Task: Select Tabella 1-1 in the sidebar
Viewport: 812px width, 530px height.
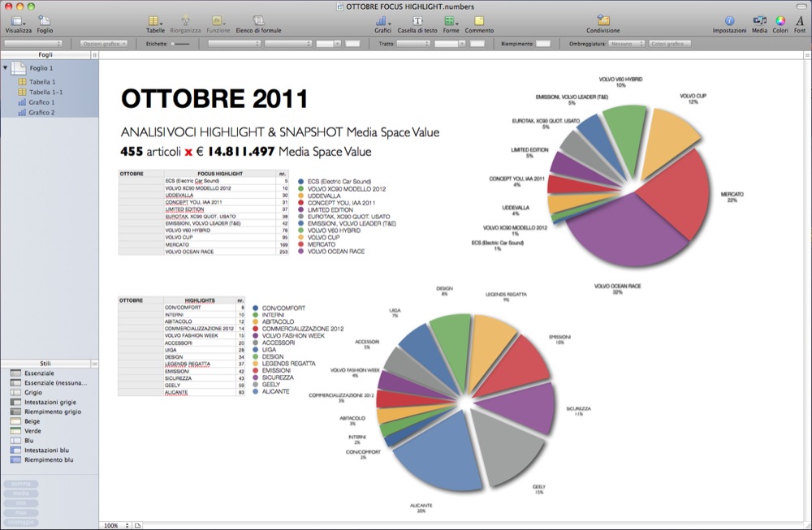Action: [x=44, y=93]
